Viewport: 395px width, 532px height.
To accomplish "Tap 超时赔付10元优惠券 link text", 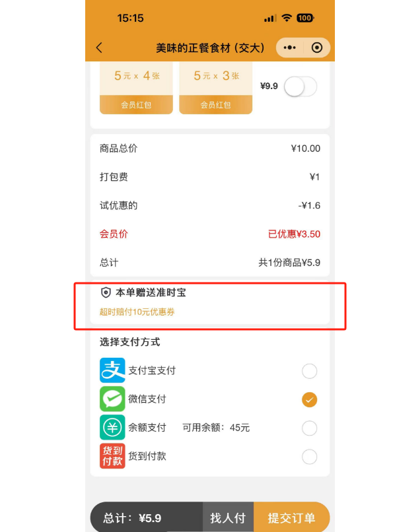I will pos(137,312).
